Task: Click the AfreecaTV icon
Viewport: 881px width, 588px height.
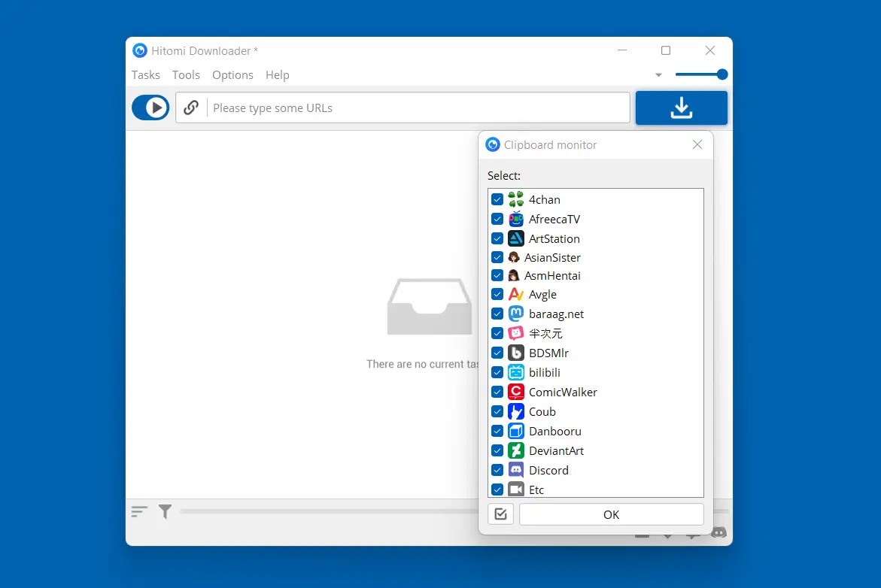Action: [x=516, y=219]
